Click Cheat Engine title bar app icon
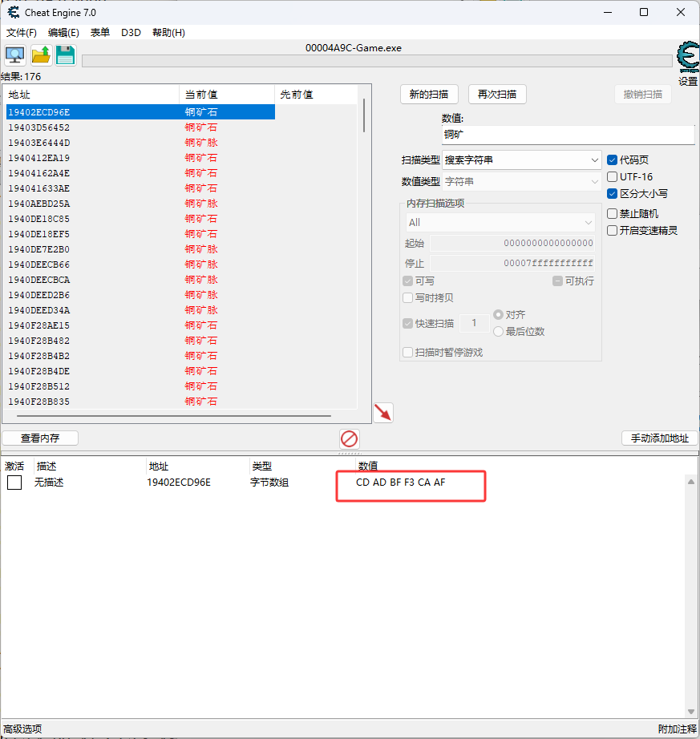 click(x=13, y=12)
